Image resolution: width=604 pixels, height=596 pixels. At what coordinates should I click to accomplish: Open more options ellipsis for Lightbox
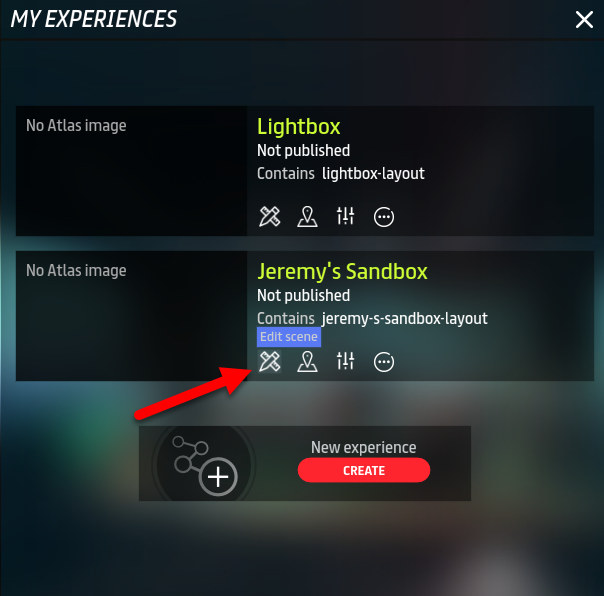click(384, 217)
